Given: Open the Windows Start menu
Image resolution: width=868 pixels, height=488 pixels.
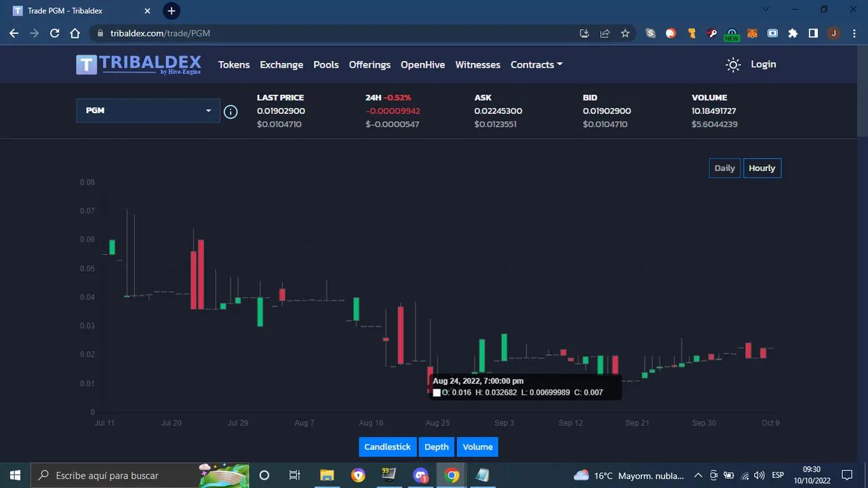Looking at the screenshot, I should [x=15, y=475].
